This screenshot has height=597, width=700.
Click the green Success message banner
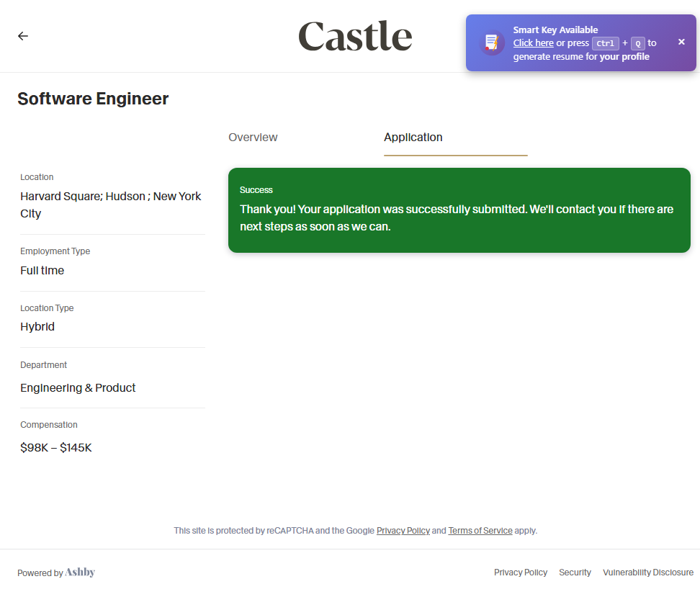tap(459, 210)
